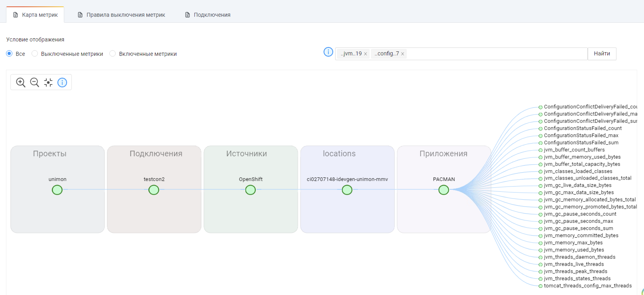Select the Все radio button
The width and height of the screenshot is (644, 295).
(9, 54)
